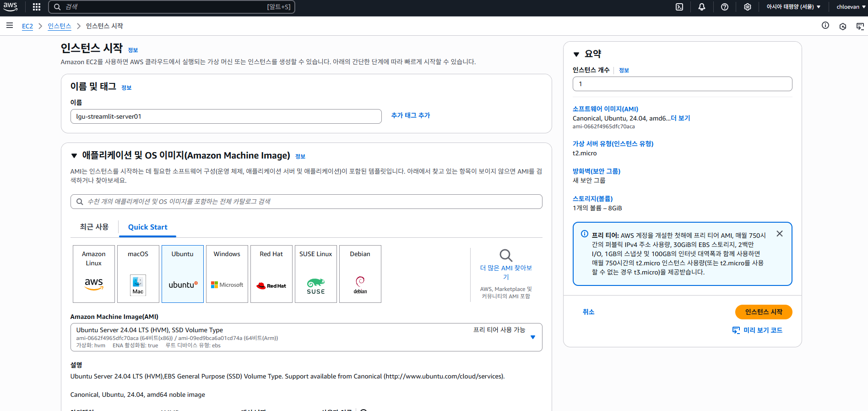Open the Asia Pacific (Seoul) region dropdown
This screenshot has width=868, height=411.
point(793,7)
